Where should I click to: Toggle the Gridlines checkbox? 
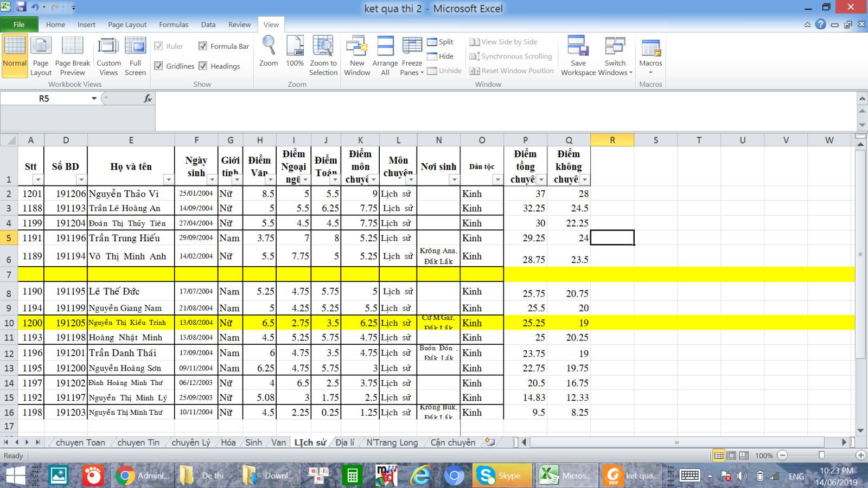(159, 66)
